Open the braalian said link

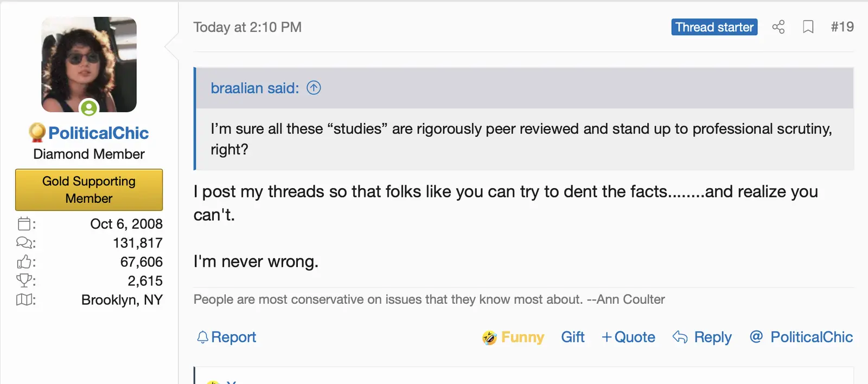[254, 88]
